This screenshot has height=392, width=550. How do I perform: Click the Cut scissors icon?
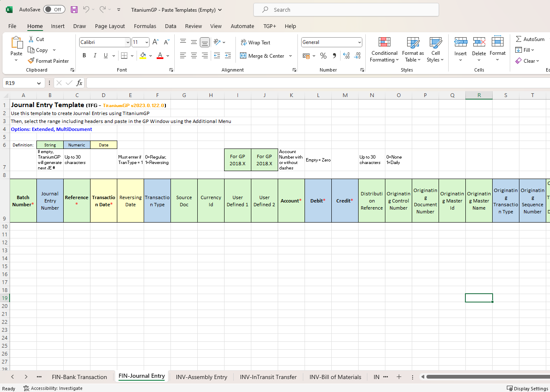click(31, 39)
